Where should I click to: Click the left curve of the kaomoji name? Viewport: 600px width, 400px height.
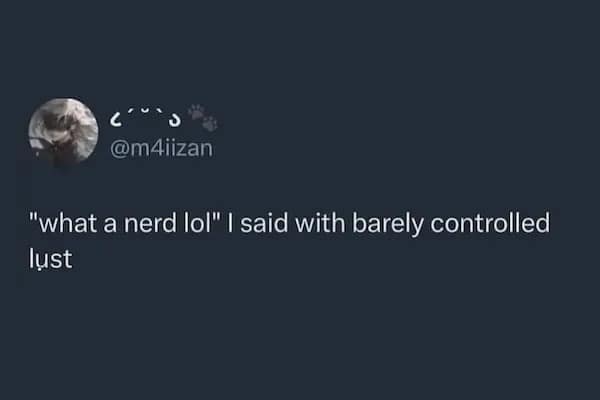tap(116, 118)
